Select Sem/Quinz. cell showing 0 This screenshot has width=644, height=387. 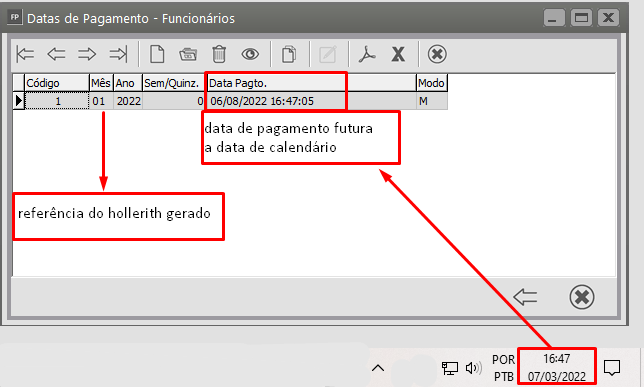tap(173, 101)
